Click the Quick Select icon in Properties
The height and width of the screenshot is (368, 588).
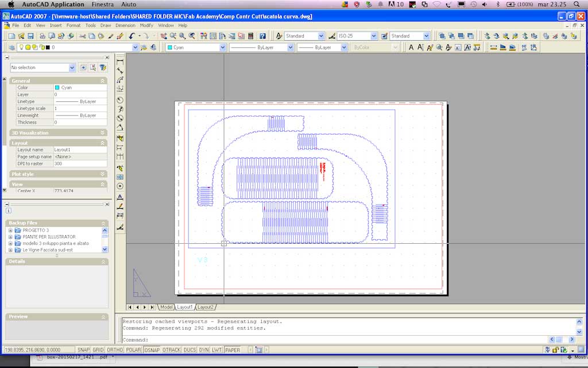coord(102,68)
